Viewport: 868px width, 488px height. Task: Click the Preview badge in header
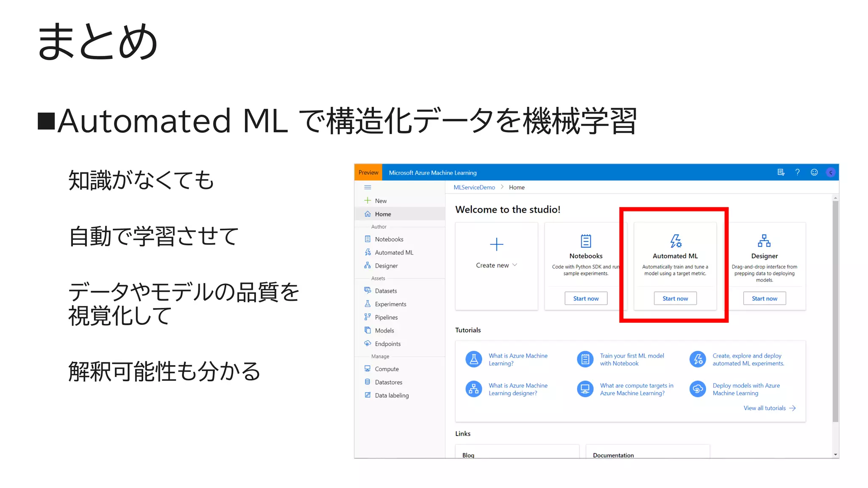pyautogui.click(x=368, y=172)
